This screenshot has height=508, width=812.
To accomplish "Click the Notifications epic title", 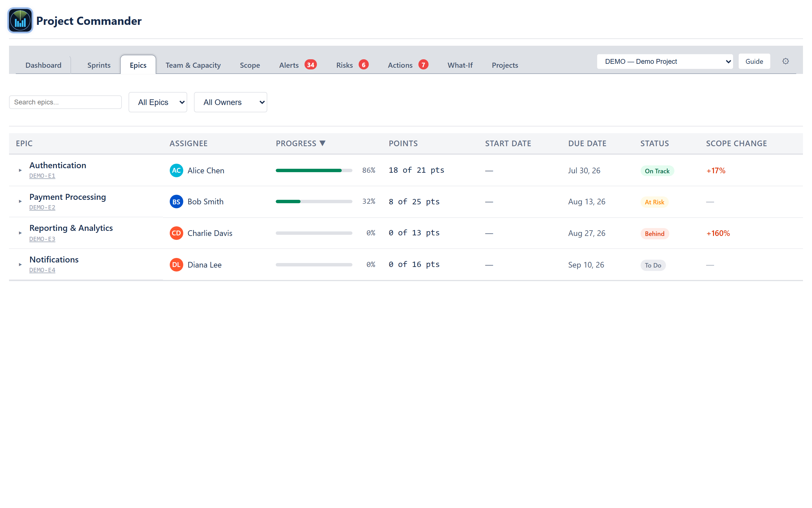I will tap(54, 259).
